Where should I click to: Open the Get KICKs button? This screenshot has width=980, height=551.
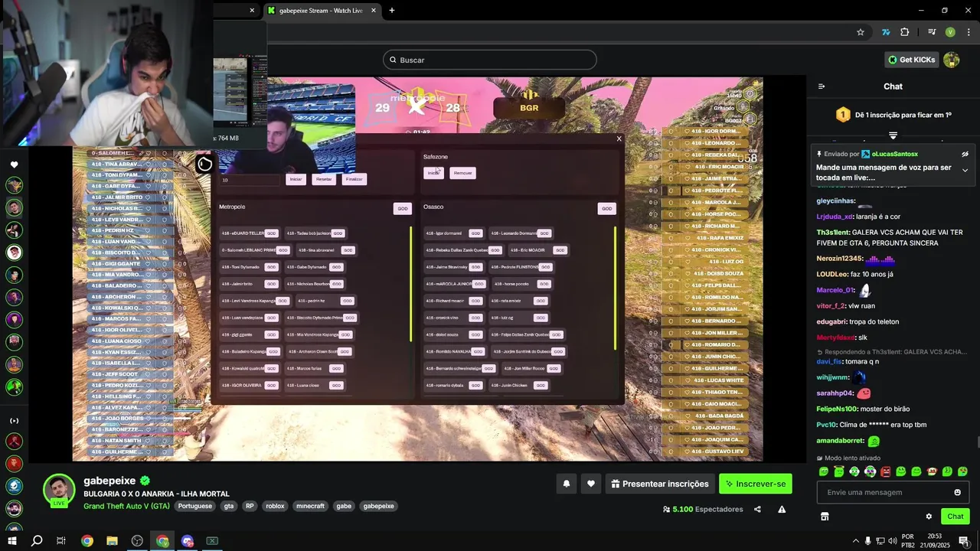click(x=912, y=60)
